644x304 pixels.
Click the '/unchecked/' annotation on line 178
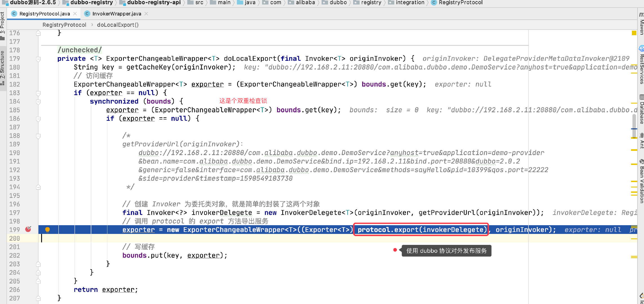pos(79,50)
